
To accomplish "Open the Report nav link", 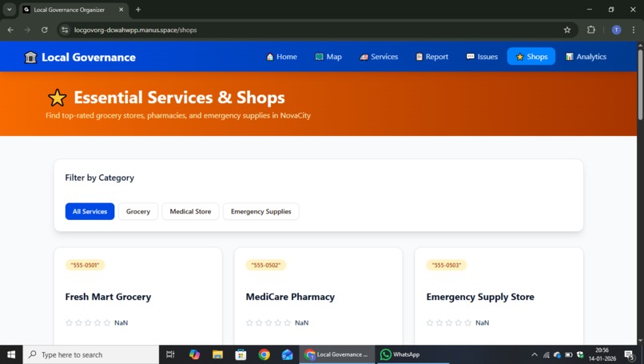I will tap(431, 57).
